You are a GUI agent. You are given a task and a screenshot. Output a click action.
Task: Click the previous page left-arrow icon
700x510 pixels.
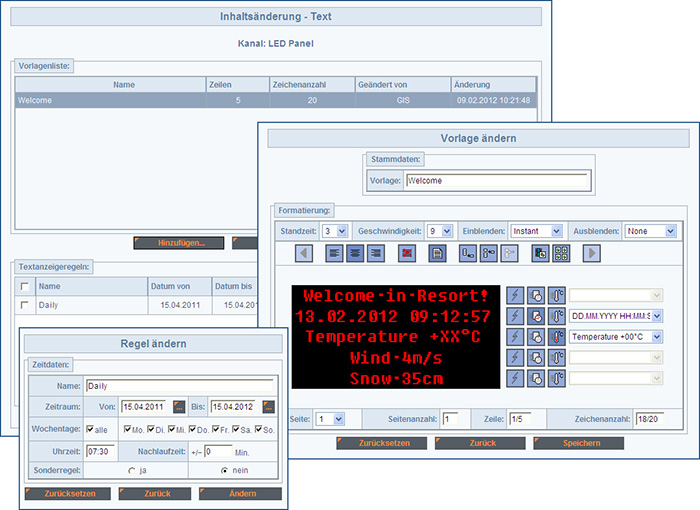click(x=304, y=254)
